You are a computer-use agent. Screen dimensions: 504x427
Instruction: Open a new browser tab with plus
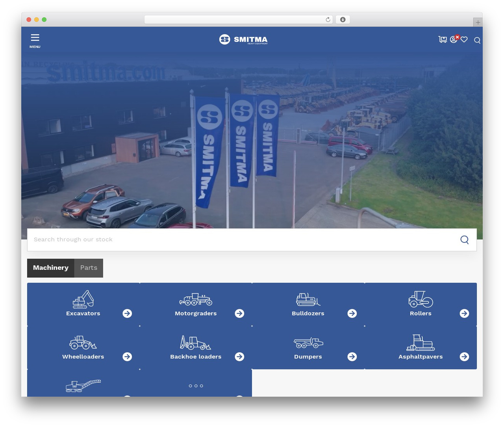coord(478,22)
